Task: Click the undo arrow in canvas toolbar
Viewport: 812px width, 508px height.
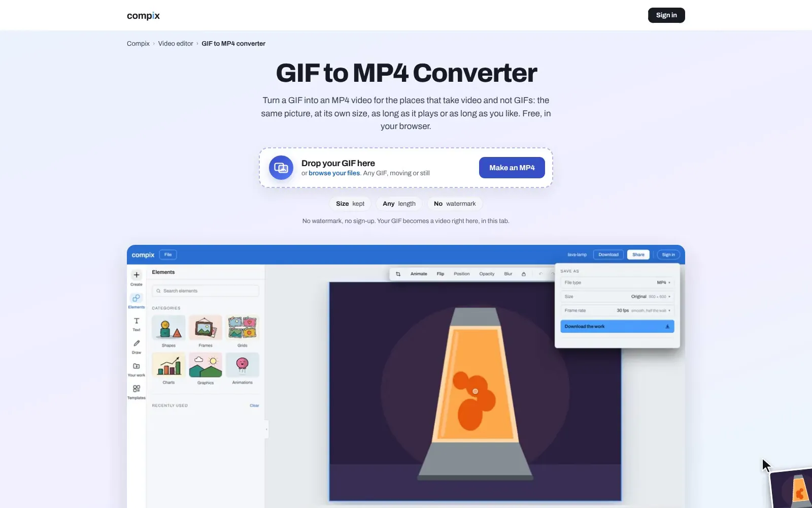Action: pos(540,274)
